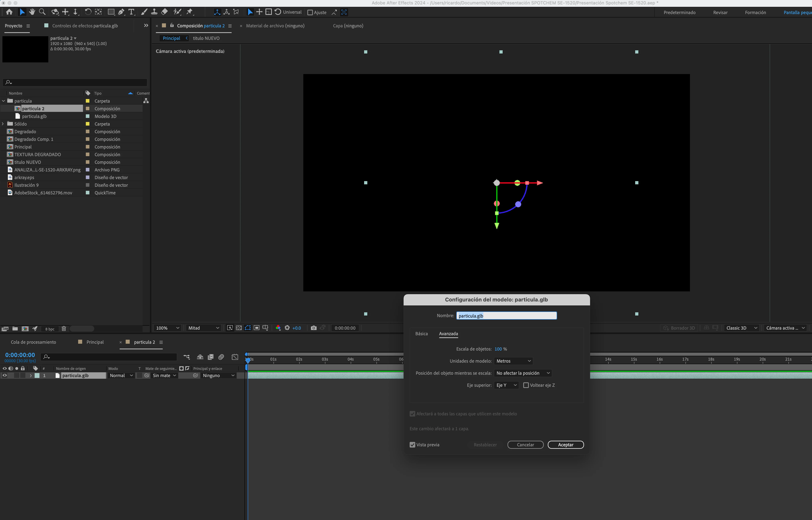The width and height of the screenshot is (812, 520).
Task: Click the Aceptar button
Action: pyautogui.click(x=565, y=445)
